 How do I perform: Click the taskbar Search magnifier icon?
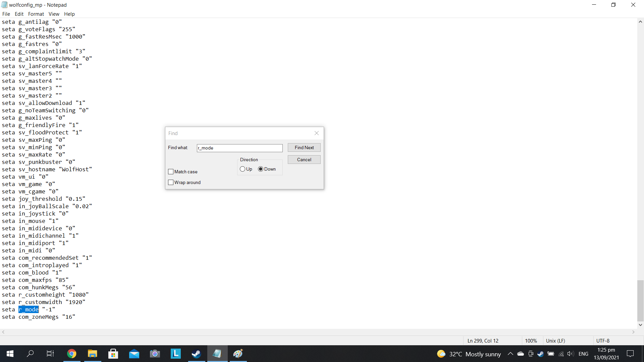point(30,354)
